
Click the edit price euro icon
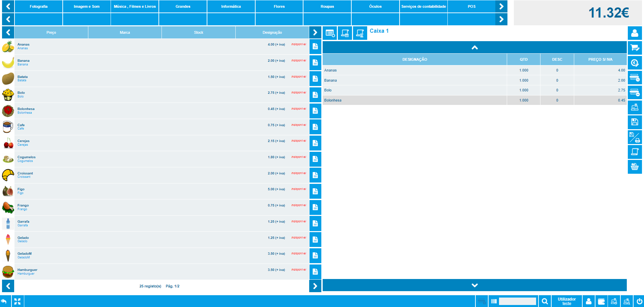tap(635, 63)
